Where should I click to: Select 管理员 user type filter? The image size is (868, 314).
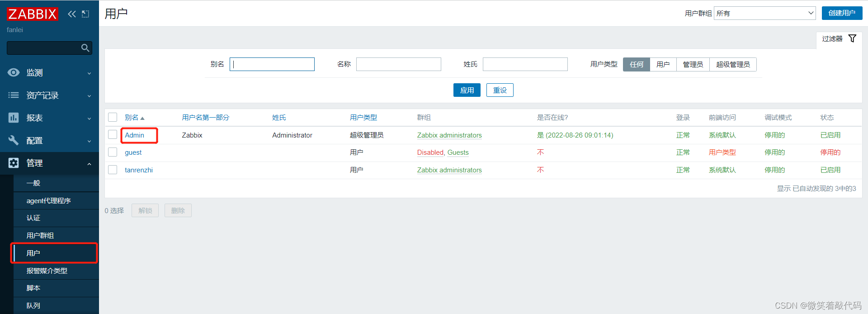[x=693, y=64]
